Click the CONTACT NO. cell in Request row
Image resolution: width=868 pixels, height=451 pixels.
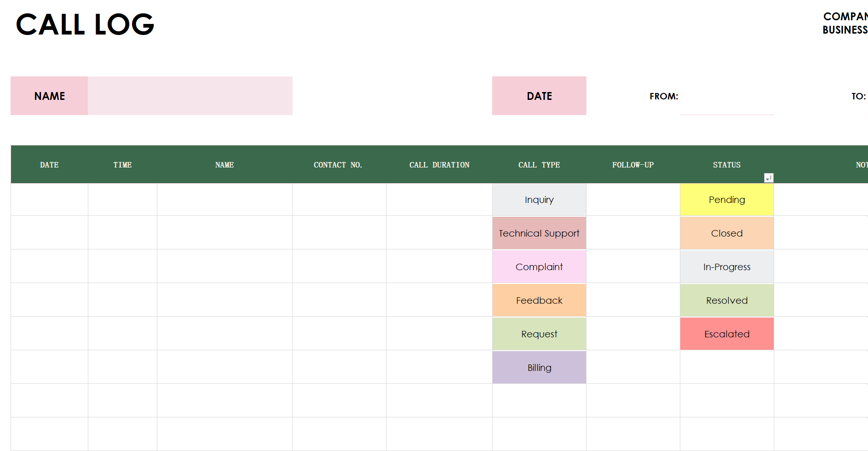339,334
